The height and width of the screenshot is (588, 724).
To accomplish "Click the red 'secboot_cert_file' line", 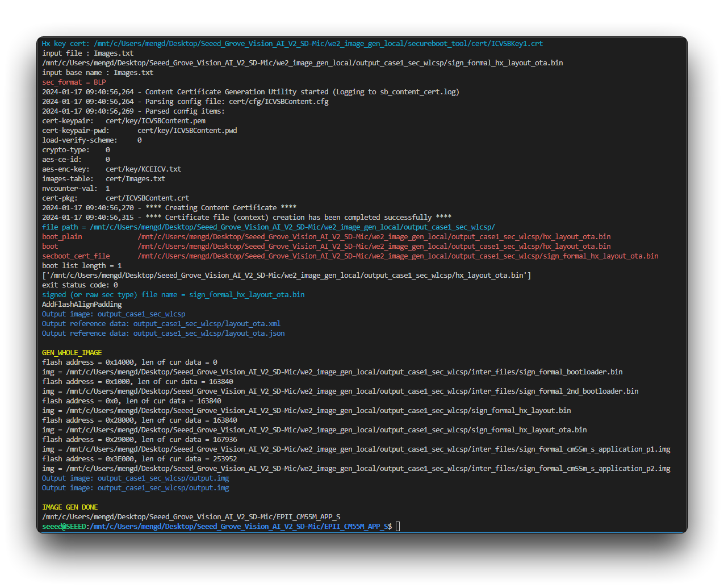I will [x=350, y=256].
